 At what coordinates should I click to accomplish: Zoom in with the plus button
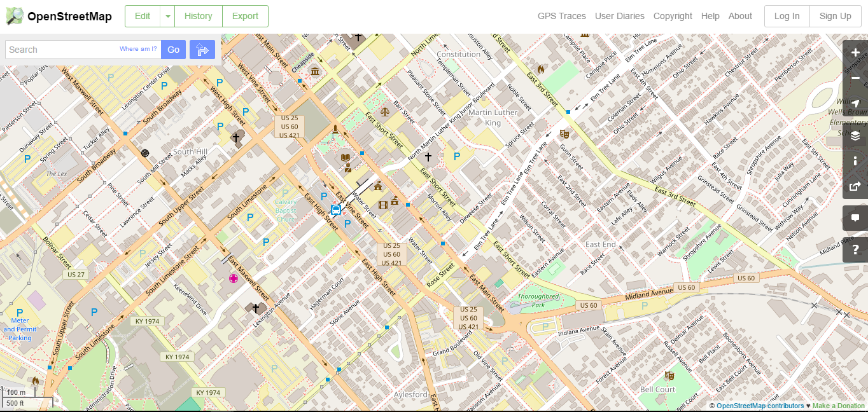click(855, 53)
